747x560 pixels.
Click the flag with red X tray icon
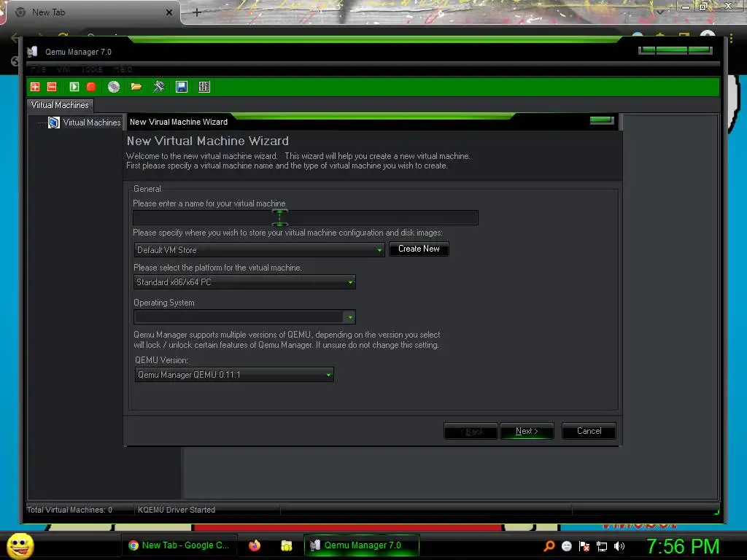click(x=584, y=546)
